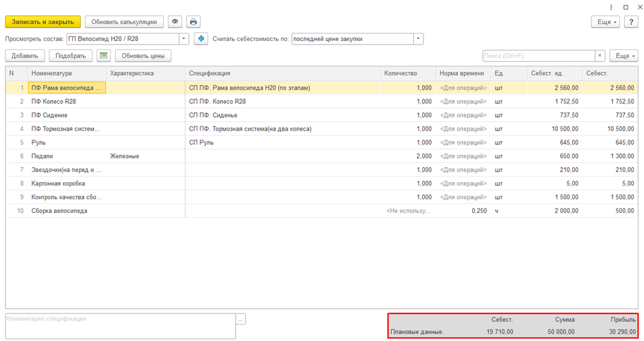
Task: Click the Себест. ед. column header
Action: [x=554, y=73]
